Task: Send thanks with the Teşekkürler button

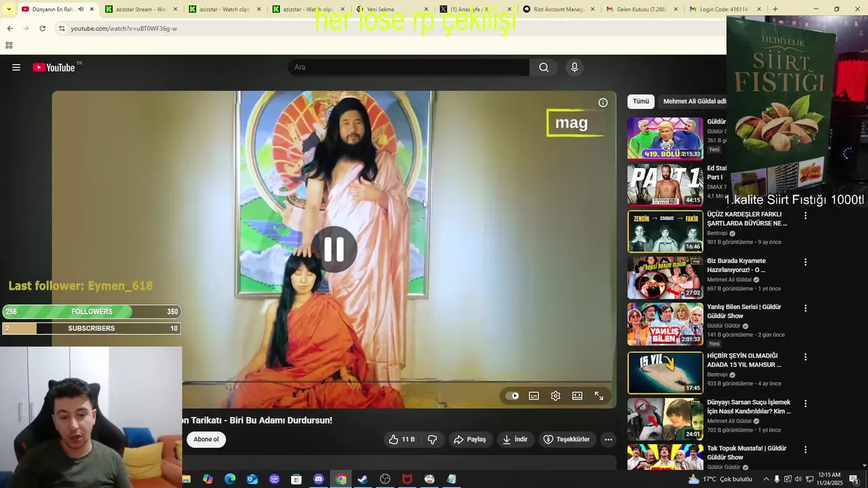Action: point(567,439)
